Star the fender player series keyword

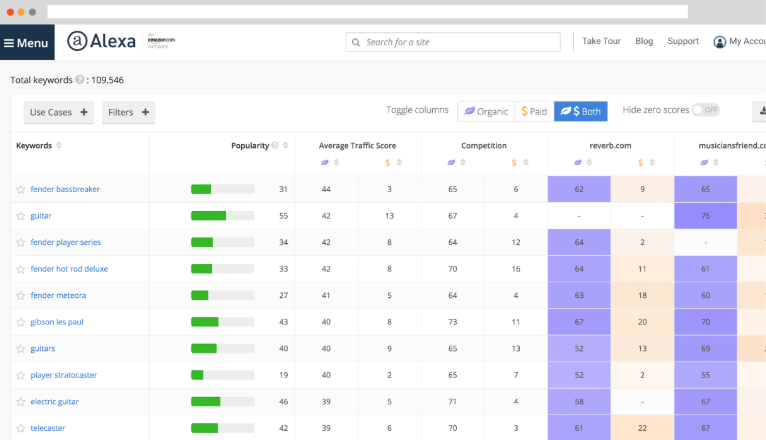click(x=21, y=243)
